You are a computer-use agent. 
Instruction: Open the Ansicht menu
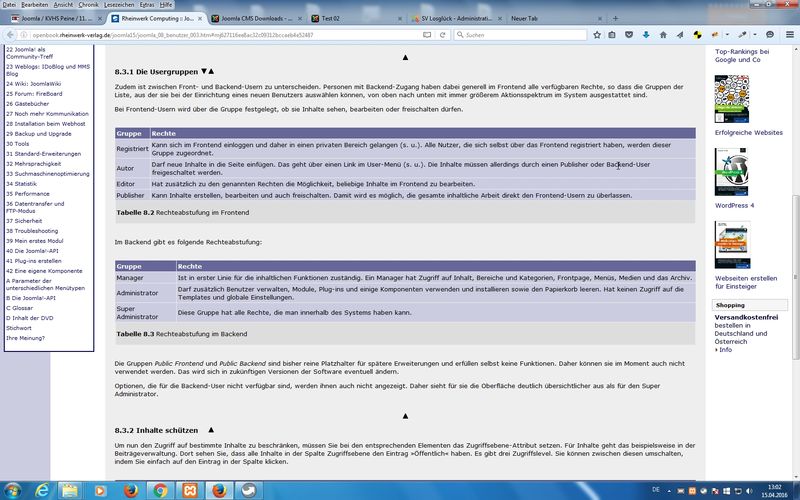(x=63, y=5)
